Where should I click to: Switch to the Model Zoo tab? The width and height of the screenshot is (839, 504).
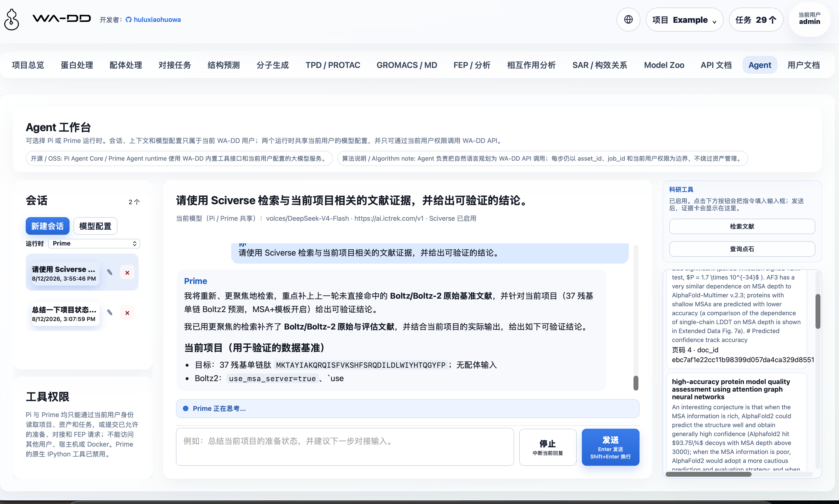pos(664,65)
